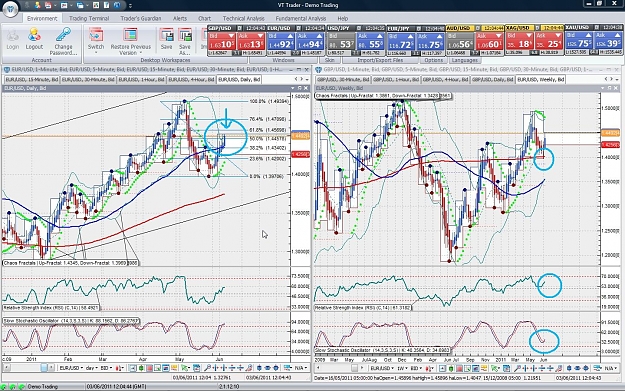This screenshot has height=391, width=625.
Task: Open the tab list arrow of left chart window
Action: 307,79
